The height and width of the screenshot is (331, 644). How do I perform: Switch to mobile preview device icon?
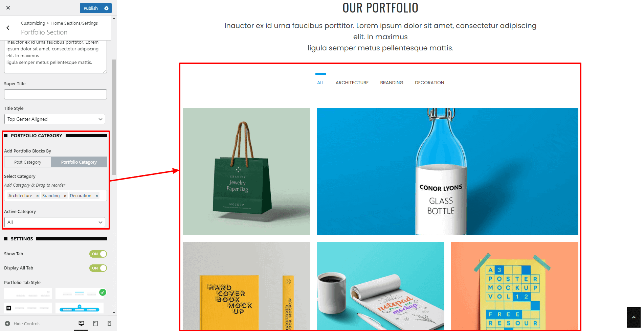(109, 324)
